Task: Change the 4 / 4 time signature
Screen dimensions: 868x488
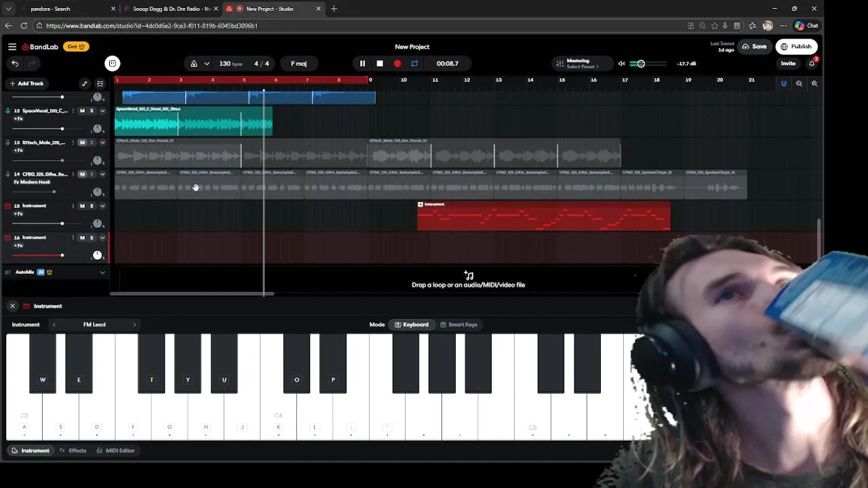Action: point(262,64)
